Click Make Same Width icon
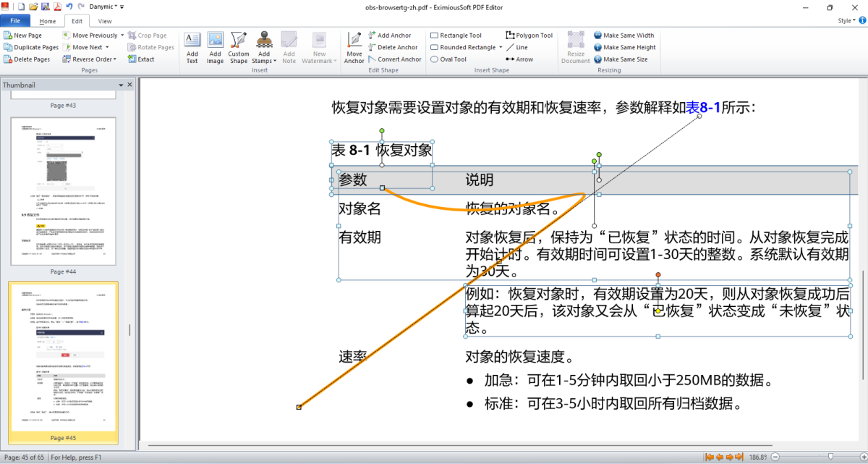 pyautogui.click(x=624, y=35)
